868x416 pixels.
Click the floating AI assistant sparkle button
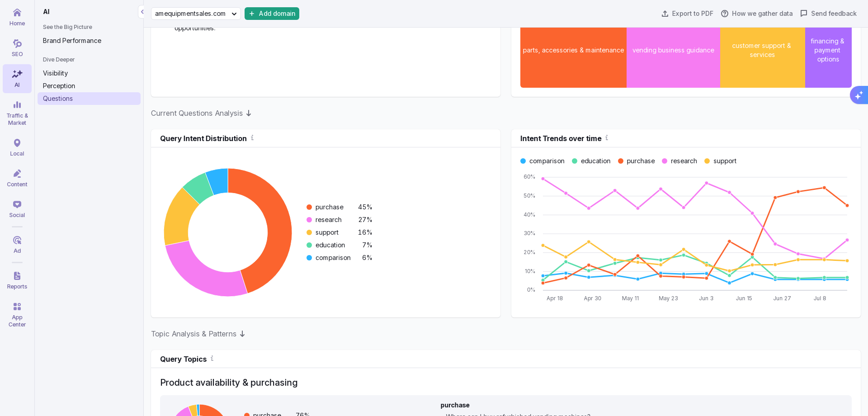point(859,95)
